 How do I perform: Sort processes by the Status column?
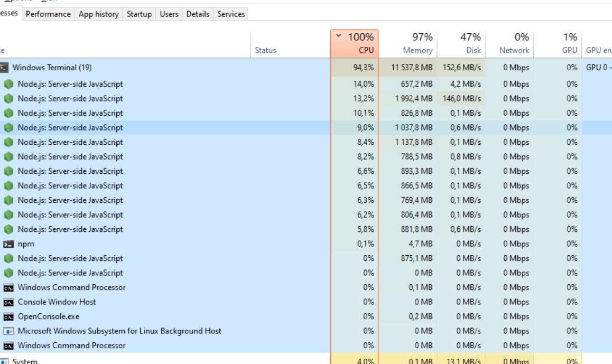pyautogui.click(x=290, y=44)
